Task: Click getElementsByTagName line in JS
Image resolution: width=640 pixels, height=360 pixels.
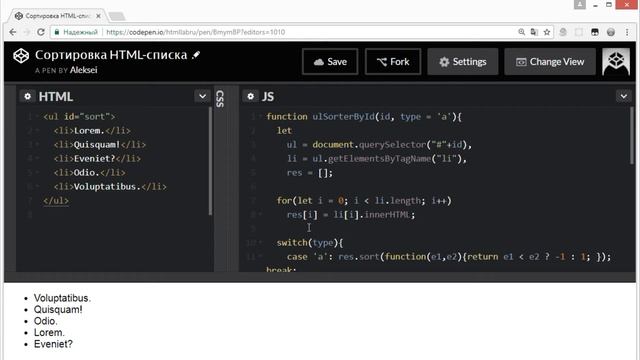Action: [x=377, y=158]
